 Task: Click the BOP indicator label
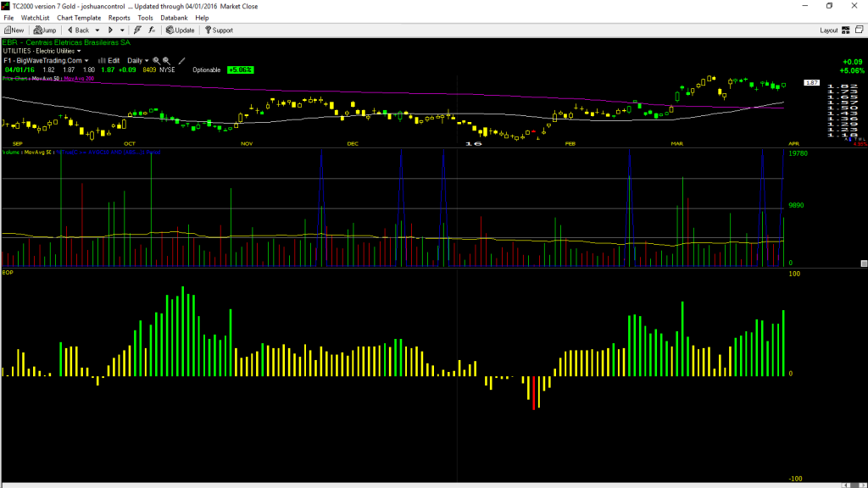click(8, 272)
